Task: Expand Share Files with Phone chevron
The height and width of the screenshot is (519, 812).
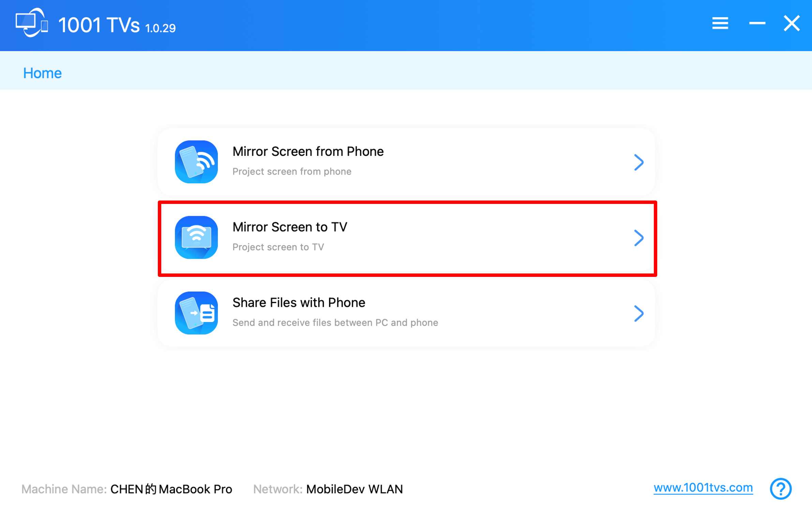Action: click(x=638, y=313)
